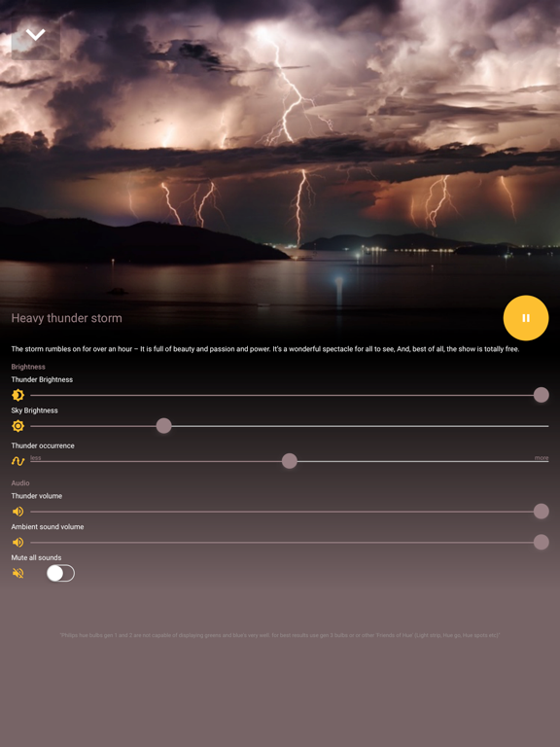Click the Sky Brightness slider handle
Image resolution: width=560 pixels, height=747 pixels.
pyautogui.click(x=163, y=426)
